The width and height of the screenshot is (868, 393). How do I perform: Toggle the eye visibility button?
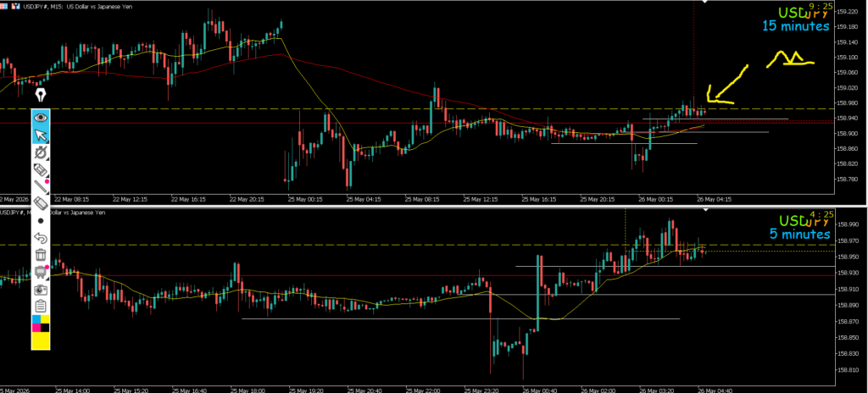[41, 118]
